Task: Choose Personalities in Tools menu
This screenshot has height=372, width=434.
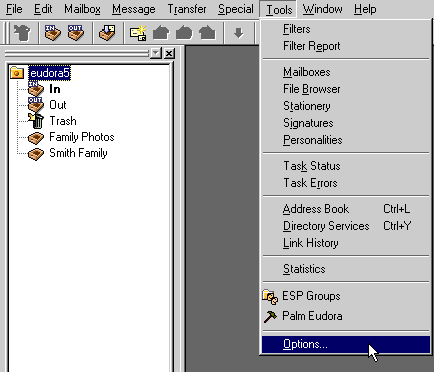Action: tap(346, 140)
